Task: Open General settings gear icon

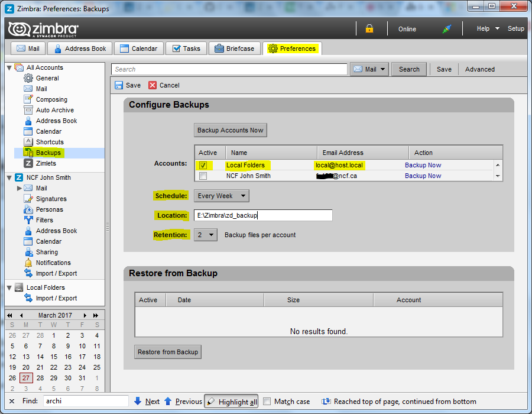Action: point(28,78)
